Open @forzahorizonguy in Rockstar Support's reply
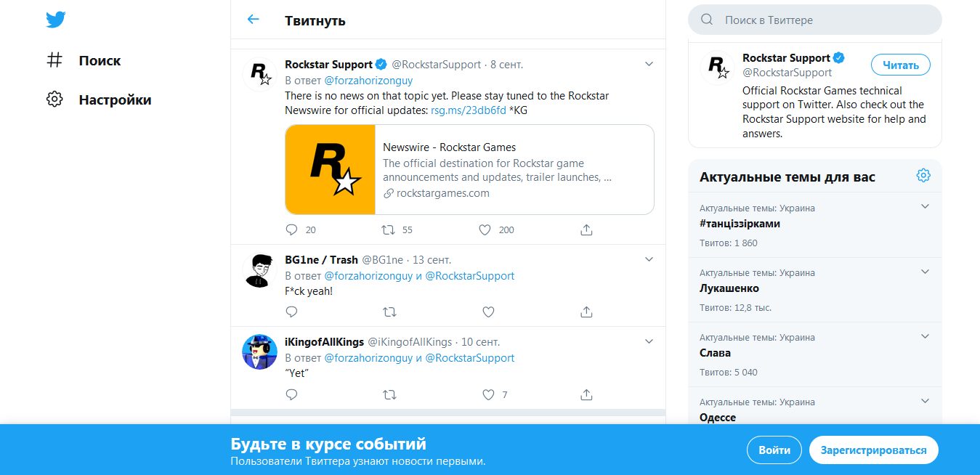980x475 pixels. point(368,81)
